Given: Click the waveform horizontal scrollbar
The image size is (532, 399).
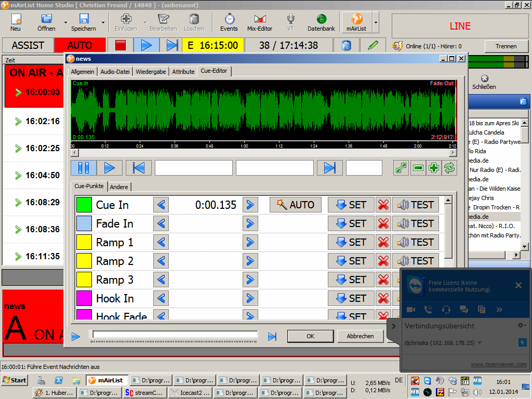Looking at the screenshot, I should pyautogui.click(x=263, y=153).
